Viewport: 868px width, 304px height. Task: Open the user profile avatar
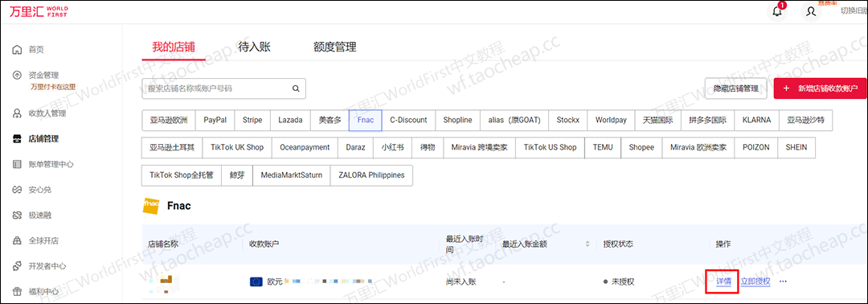click(x=811, y=11)
